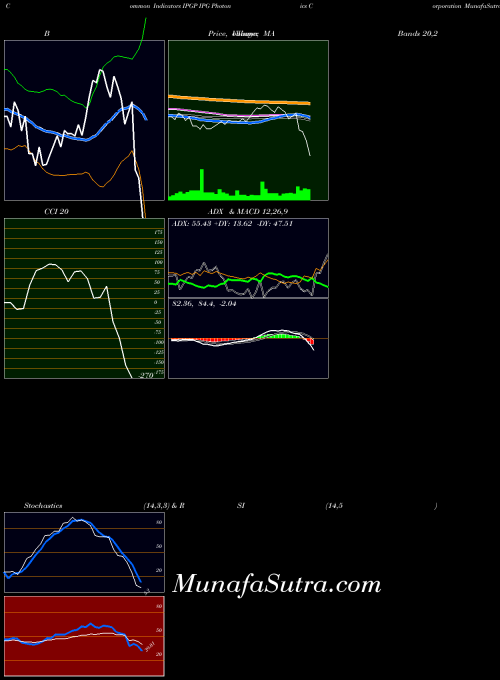Viewport: 500px width, 680px height.
Task: Open the CCI 20 chart panel
Action: tap(85, 298)
